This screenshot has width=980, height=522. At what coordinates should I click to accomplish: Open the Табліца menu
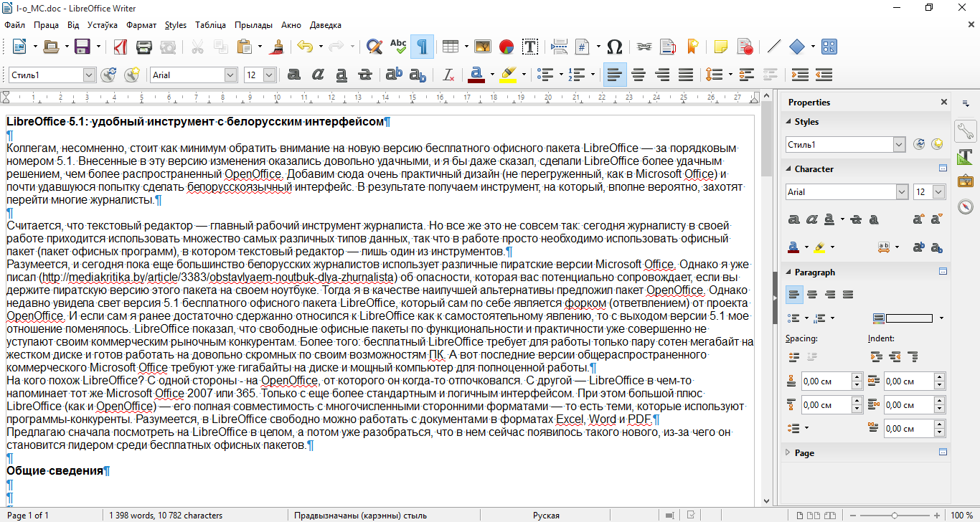tap(210, 25)
